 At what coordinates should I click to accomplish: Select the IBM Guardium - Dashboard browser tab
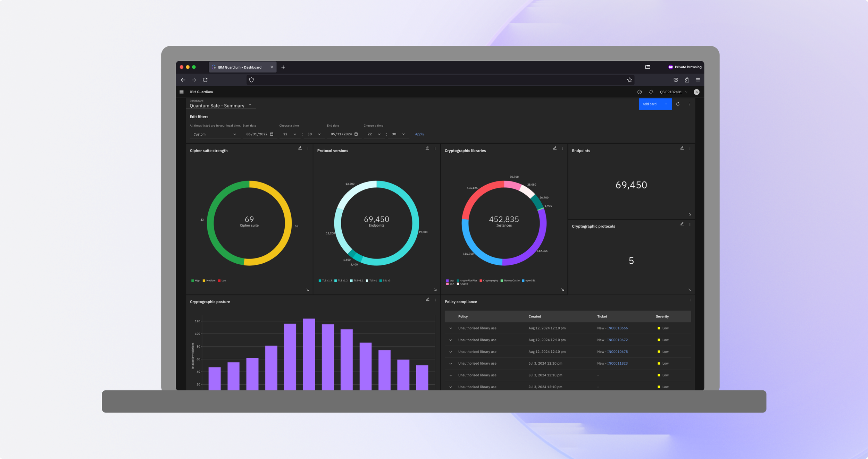[x=240, y=67]
